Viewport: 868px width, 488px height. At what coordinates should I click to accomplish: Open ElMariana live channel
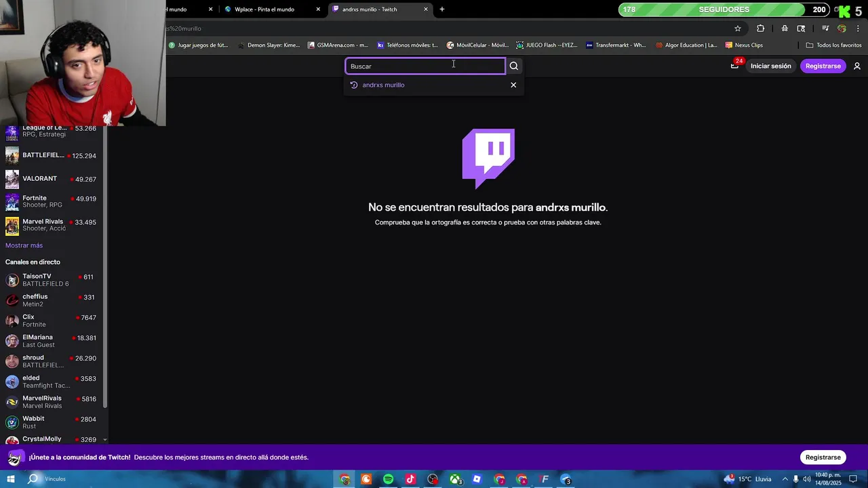pyautogui.click(x=52, y=341)
